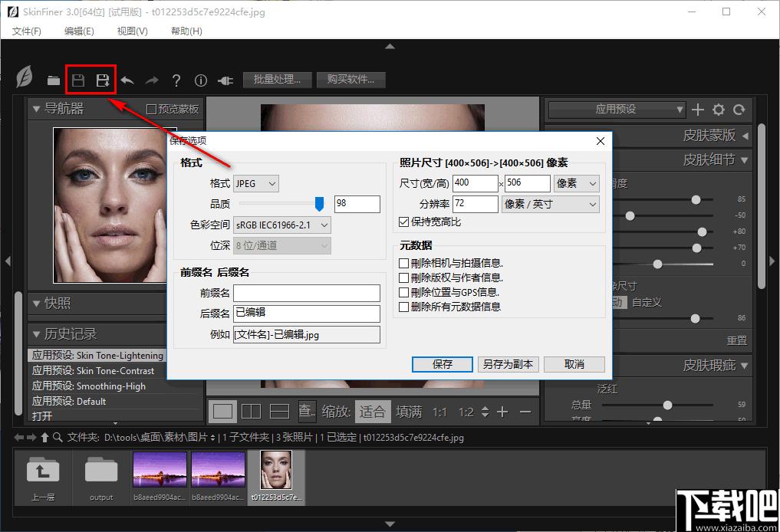This screenshot has width=780, height=532.
Task: Enable delete location and GPS info
Action: [x=404, y=292]
